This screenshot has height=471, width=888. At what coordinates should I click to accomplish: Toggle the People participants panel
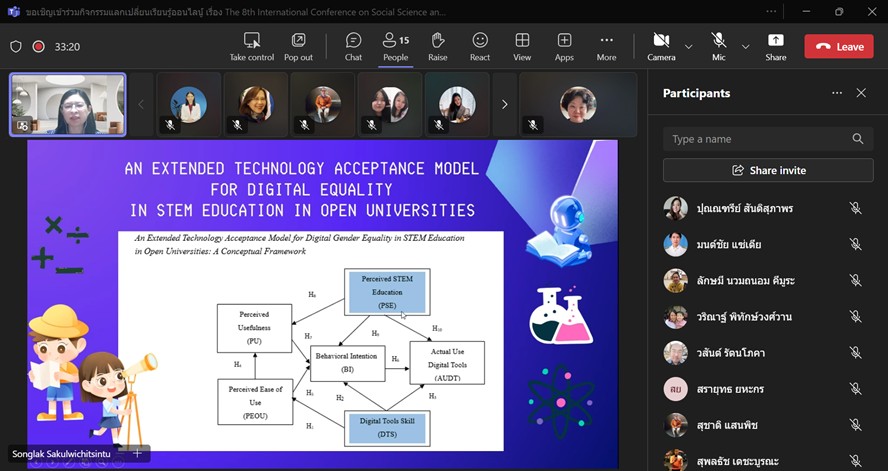point(395,46)
